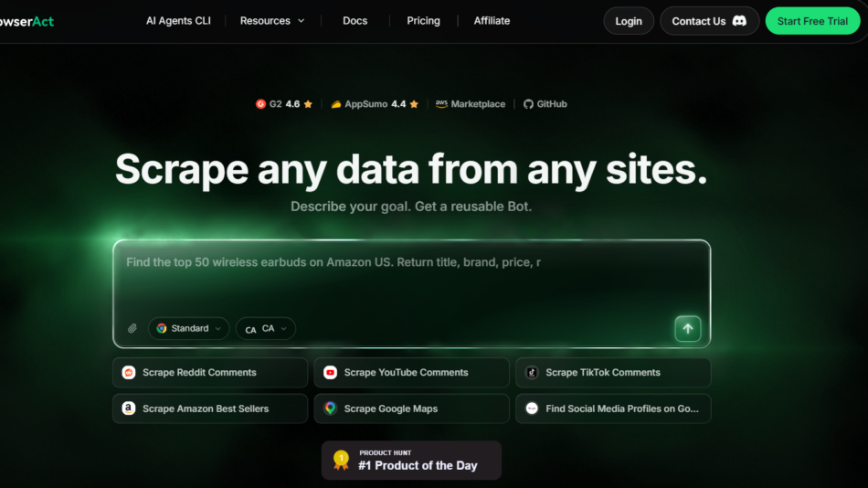Screen dimensions: 868x488
Task: Click the star next to G2 4.6
Action: [x=308, y=104]
